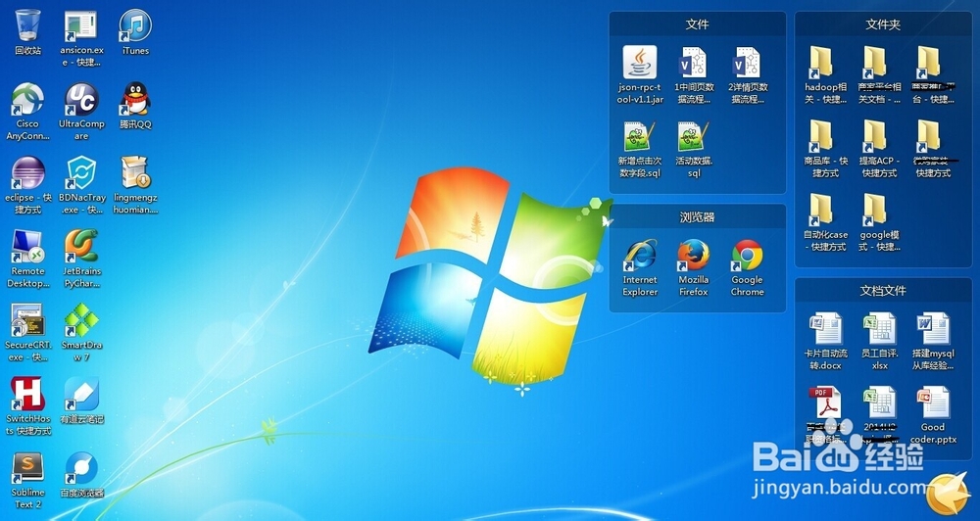Viewport: 980px width, 521px height.
Task: Select the 文件夹 group title bar
Action: click(883, 24)
